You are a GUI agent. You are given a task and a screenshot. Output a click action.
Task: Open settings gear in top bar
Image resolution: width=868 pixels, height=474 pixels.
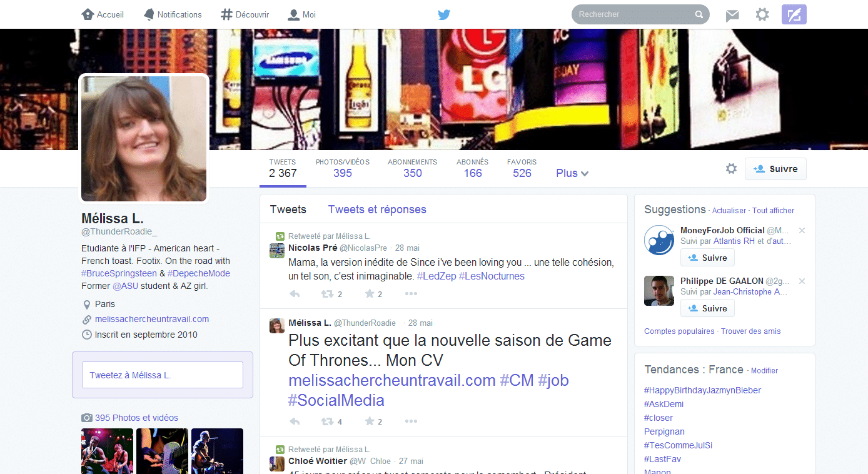pyautogui.click(x=762, y=14)
